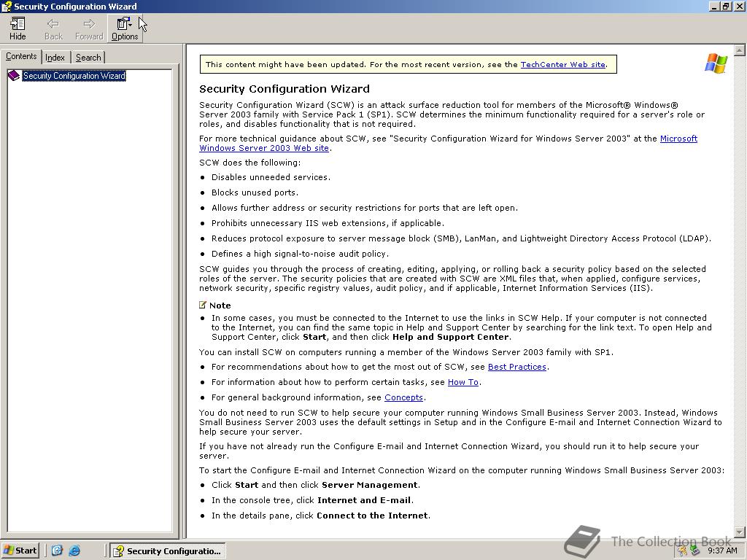Click the help icon in window title bar
The image size is (747, 560).
7,6
